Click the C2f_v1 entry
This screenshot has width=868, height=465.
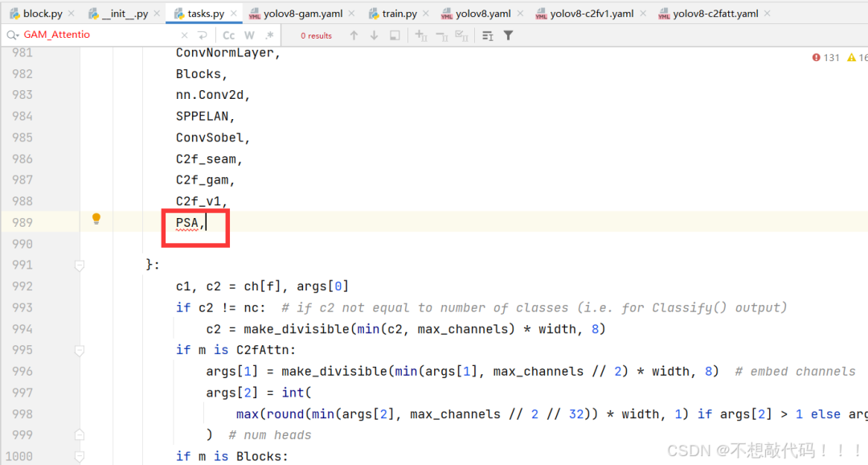click(199, 201)
